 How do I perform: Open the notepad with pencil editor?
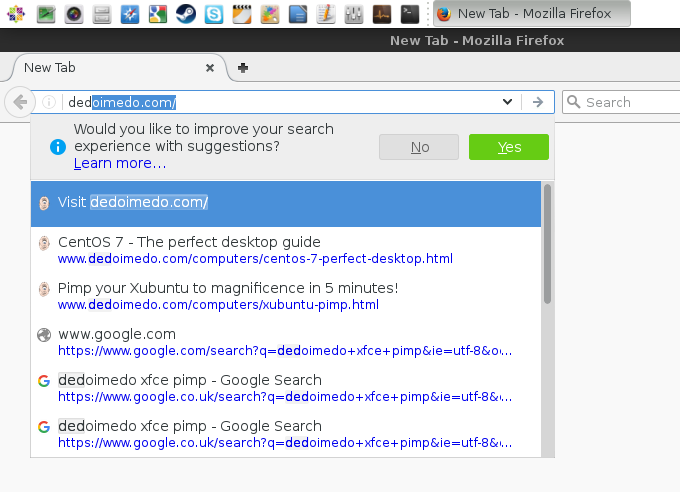coord(326,14)
